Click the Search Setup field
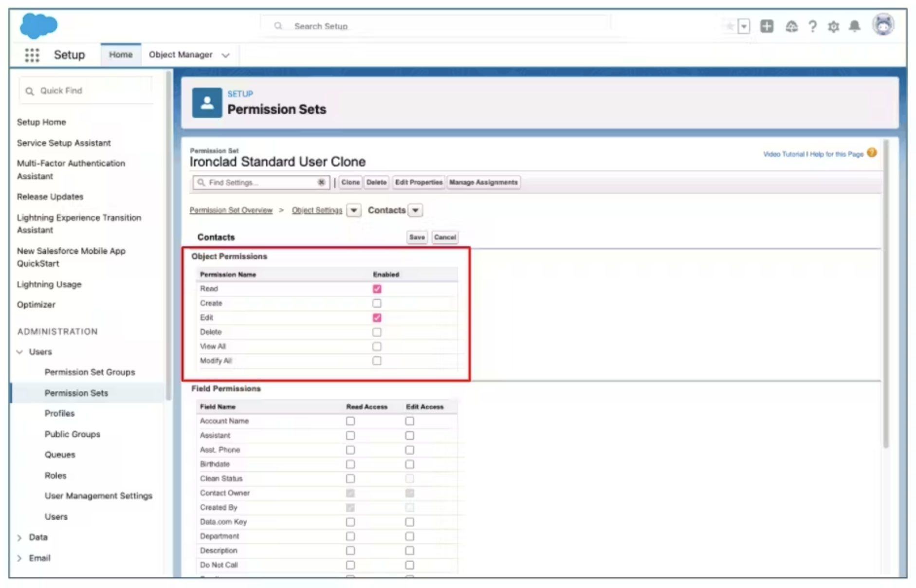The height and width of the screenshot is (588, 916). pos(436,26)
